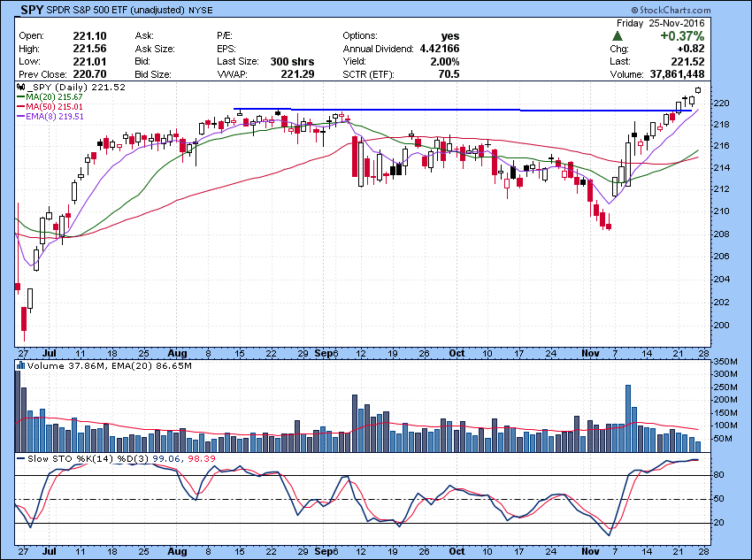
Task: Click the 210 label on the price axis
Action: click(722, 211)
